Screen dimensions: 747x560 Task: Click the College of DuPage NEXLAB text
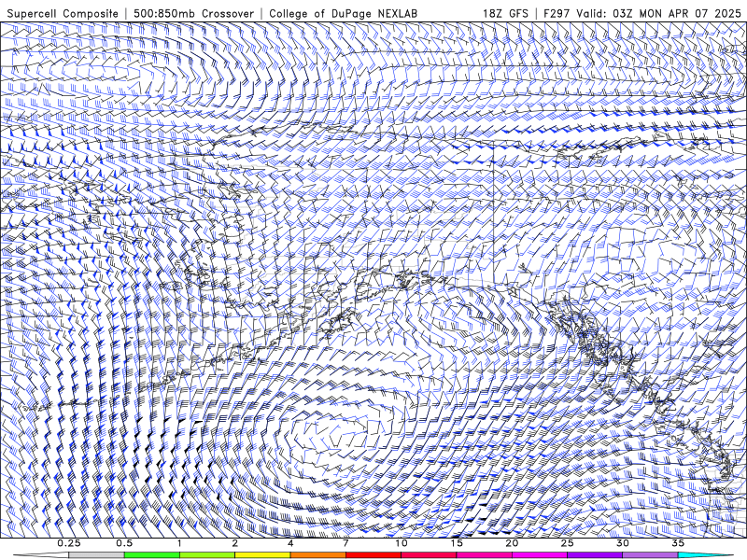[x=343, y=14]
